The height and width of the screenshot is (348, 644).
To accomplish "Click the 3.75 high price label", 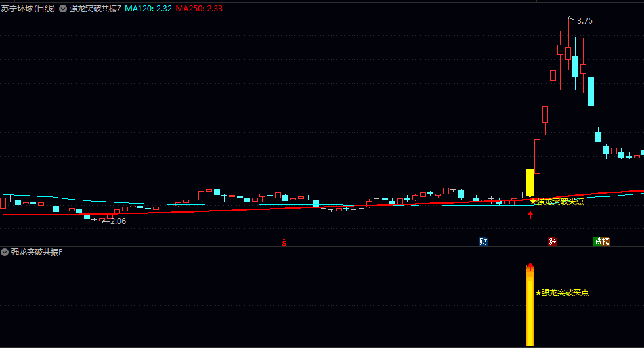I will 585,21.
